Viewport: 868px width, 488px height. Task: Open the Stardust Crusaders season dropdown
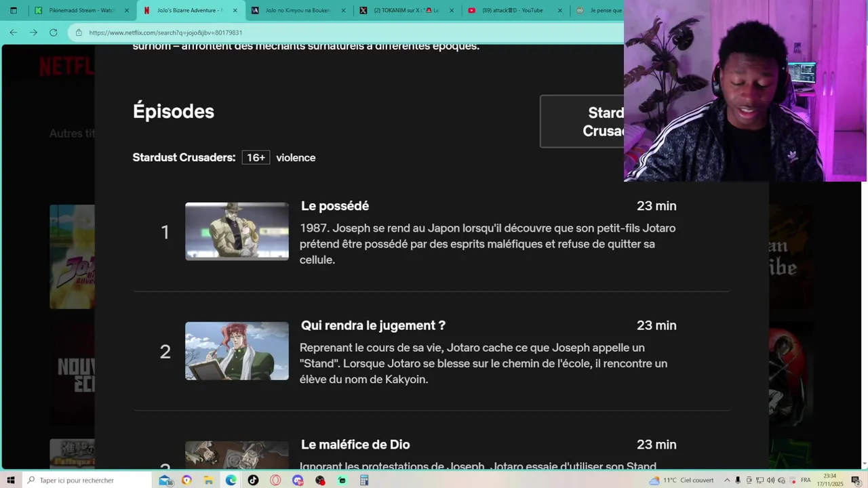point(582,121)
